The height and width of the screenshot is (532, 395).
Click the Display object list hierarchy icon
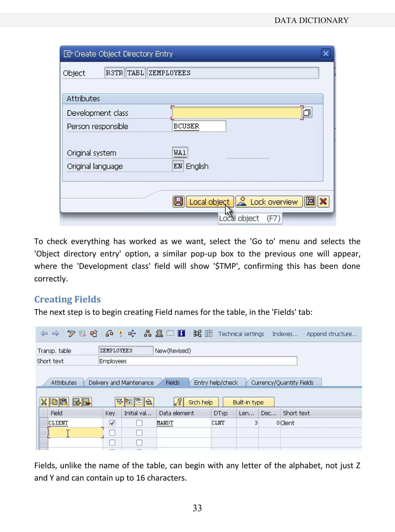click(x=148, y=333)
